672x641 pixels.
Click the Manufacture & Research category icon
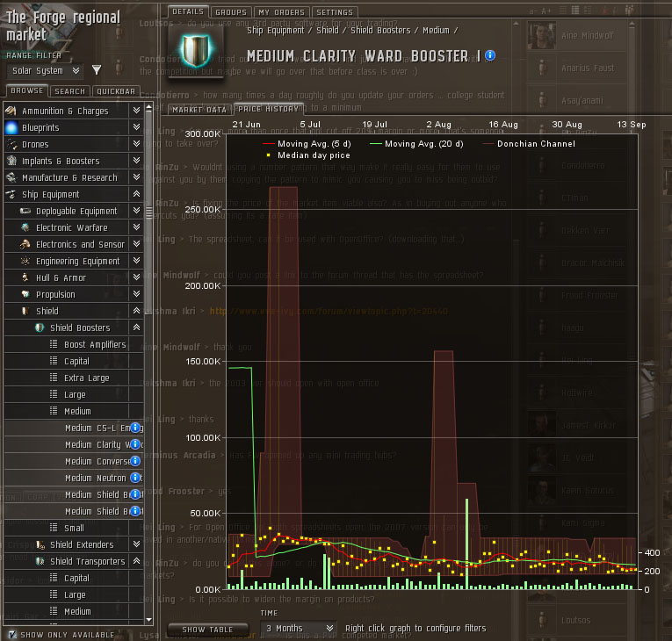(11, 178)
